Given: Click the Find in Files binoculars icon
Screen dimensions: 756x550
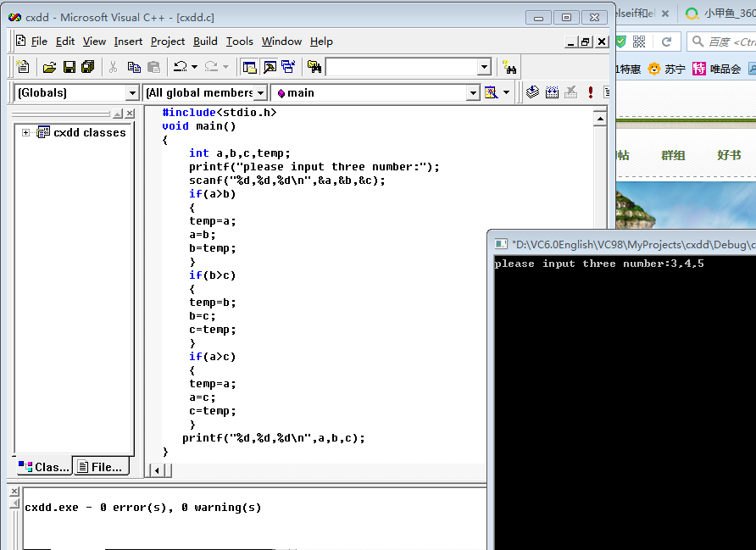Looking at the screenshot, I should (x=314, y=67).
